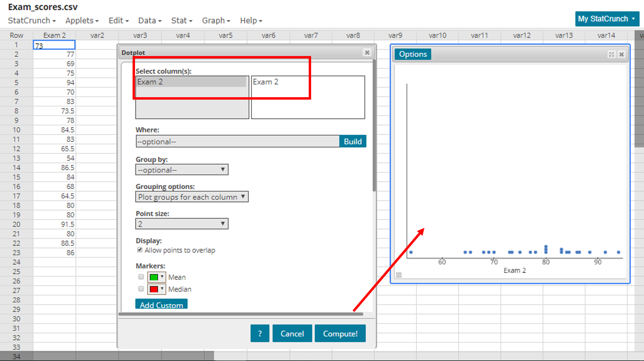The width and height of the screenshot is (644, 361).
Task: Pick the red Median marker color swatch
Action: click(x=156, y=289)
